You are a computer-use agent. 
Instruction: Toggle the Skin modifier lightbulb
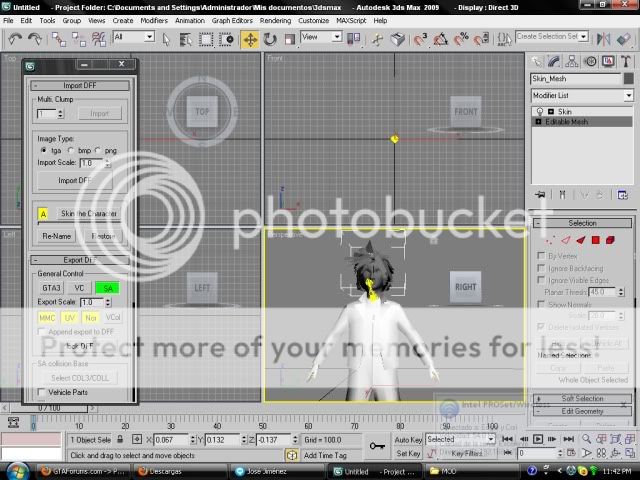coord(540,111)
